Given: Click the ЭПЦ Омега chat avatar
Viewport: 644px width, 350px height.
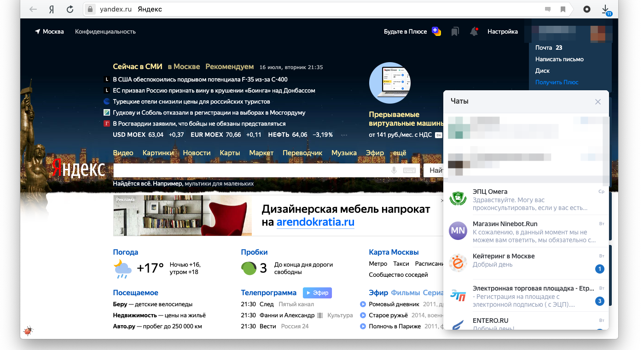Looking at the screenshot, I should [458, 198].
